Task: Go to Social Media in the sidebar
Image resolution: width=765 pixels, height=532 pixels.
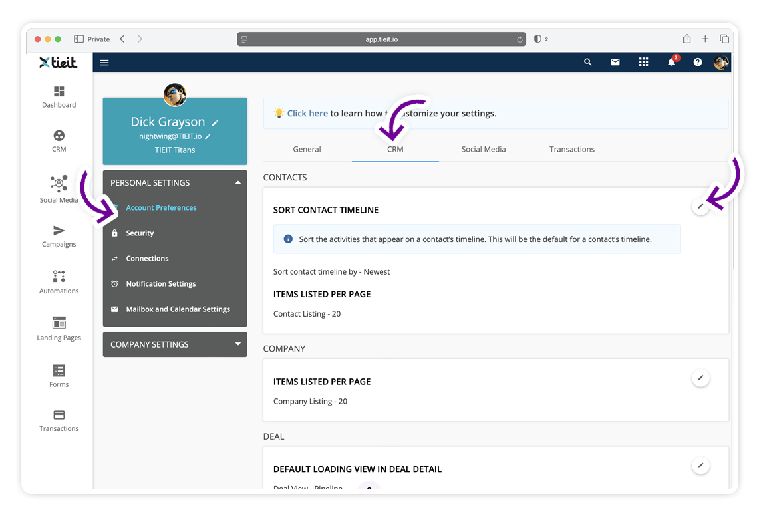Action: 59,190
